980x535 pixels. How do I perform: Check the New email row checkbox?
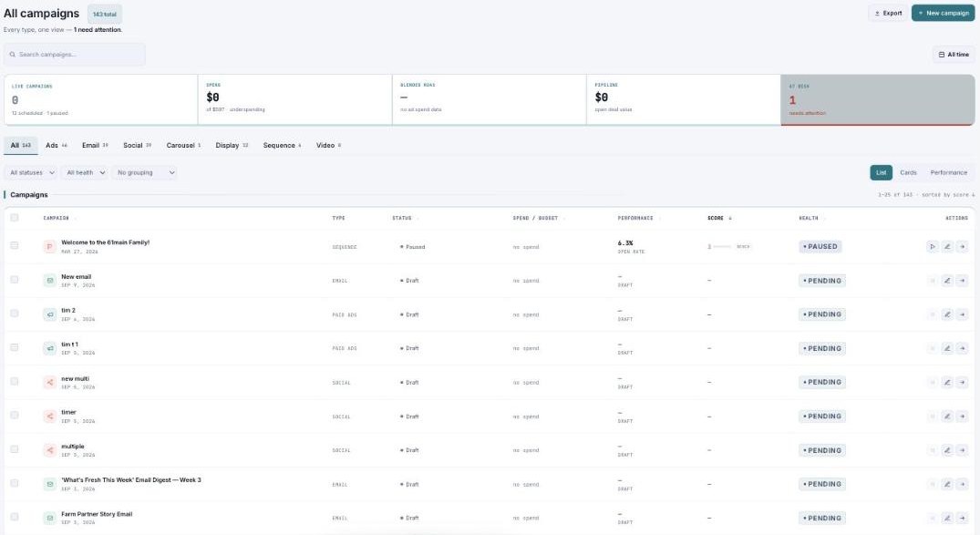coord(15,280)
